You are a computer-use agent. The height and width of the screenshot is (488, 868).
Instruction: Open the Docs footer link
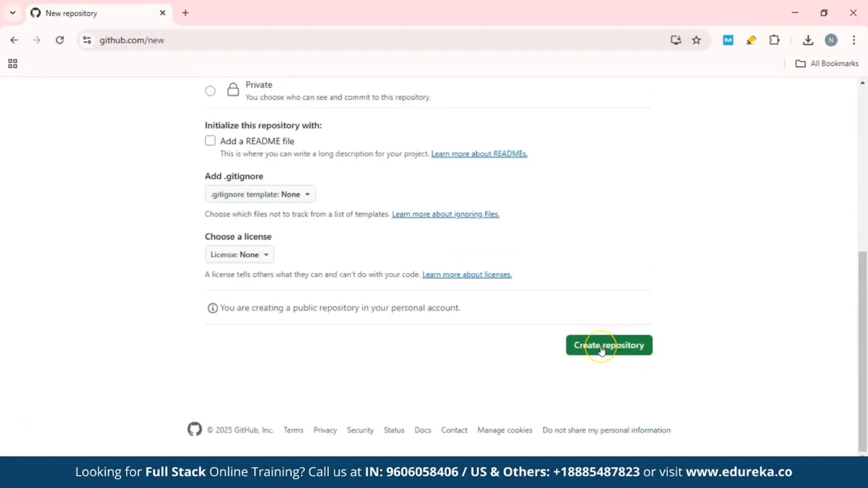423,430
